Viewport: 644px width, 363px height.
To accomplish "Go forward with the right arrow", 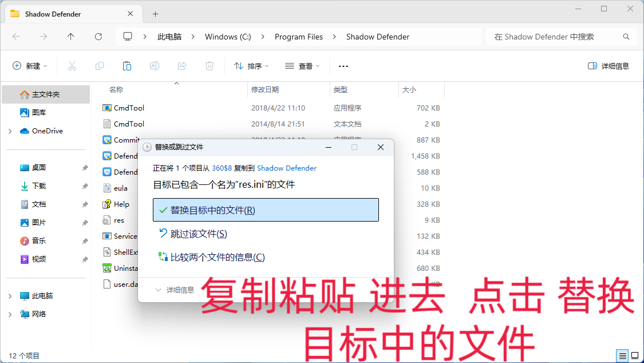I will point(44,37).
